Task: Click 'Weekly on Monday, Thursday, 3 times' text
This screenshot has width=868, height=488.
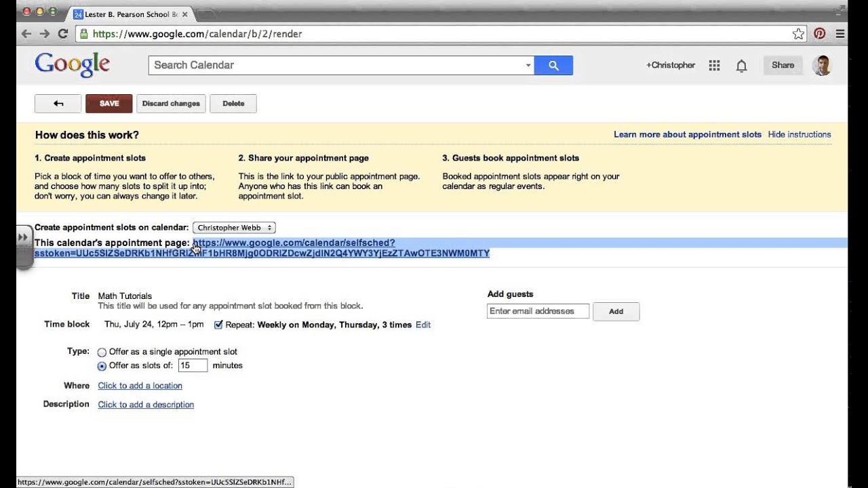Action: coord(334,325)
